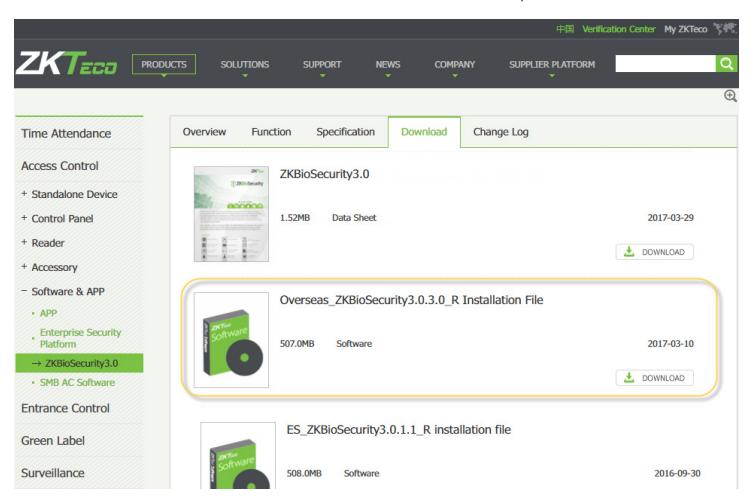The height and width of the screenshot is (500, 752).
Task: Open the Time Attendance category
Action: [x=66, y=133]
